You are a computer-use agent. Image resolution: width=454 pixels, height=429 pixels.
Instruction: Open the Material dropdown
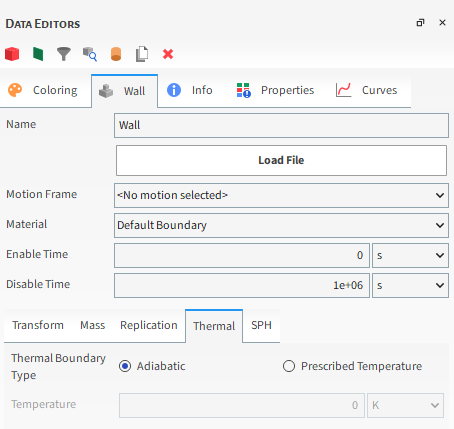pos(281,225)
